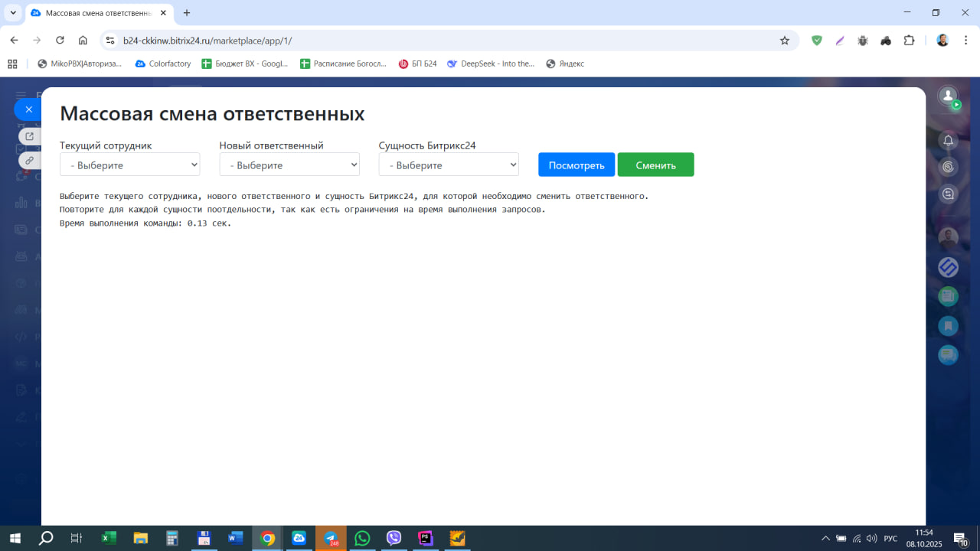This screenshot has width=980, height=551.
Task: Open the Бюджет BX bookmark
Action: [x=245, y=64]
